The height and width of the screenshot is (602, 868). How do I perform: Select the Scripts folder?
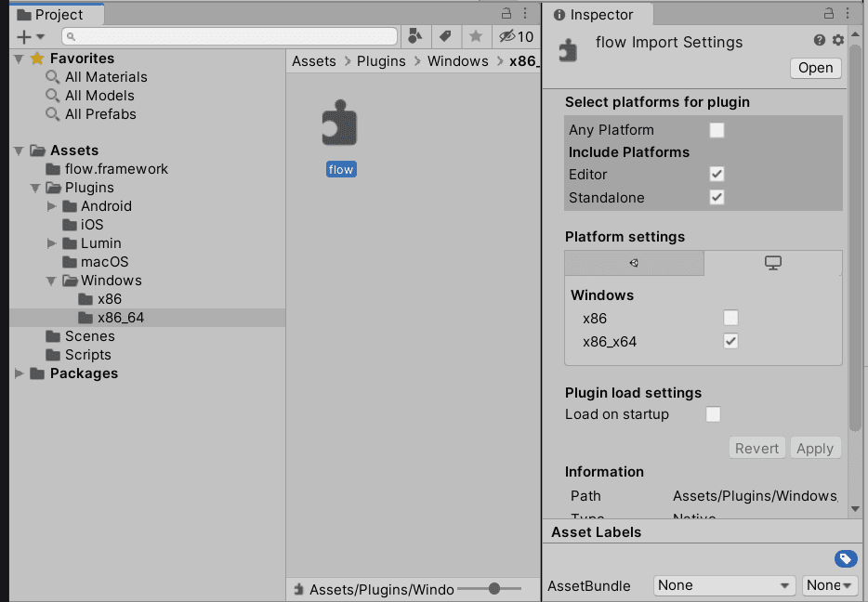coord(88,355)
